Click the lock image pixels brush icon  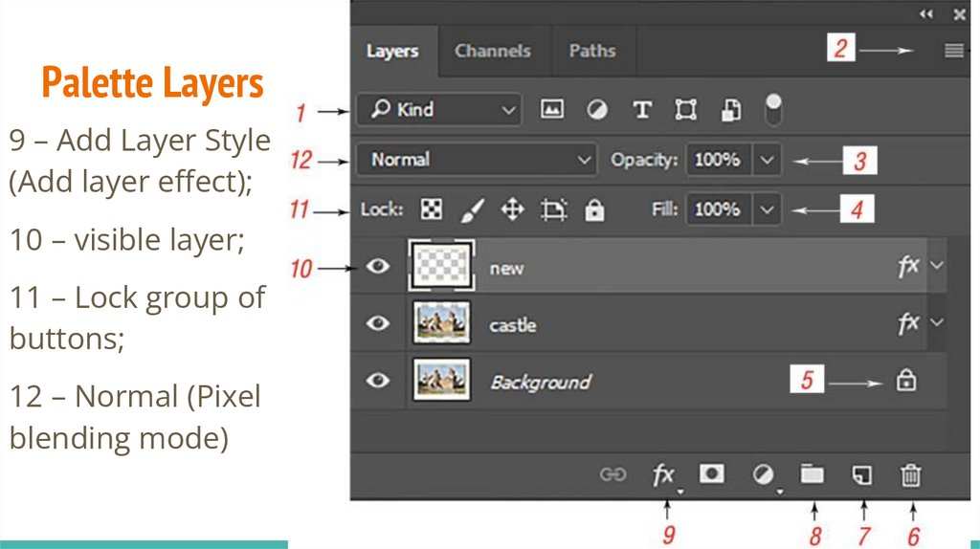tap(473, 210)
